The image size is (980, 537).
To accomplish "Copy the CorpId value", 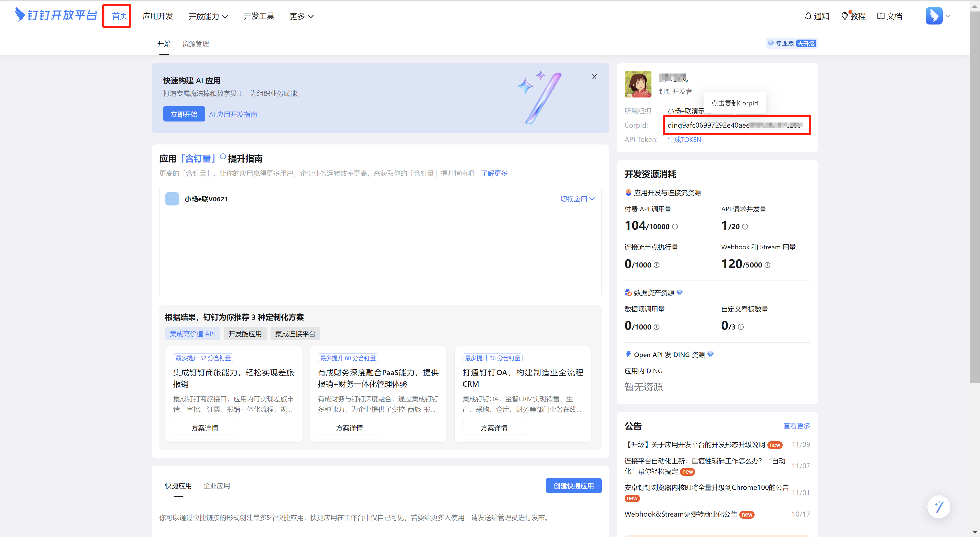I will pos(735,125).
